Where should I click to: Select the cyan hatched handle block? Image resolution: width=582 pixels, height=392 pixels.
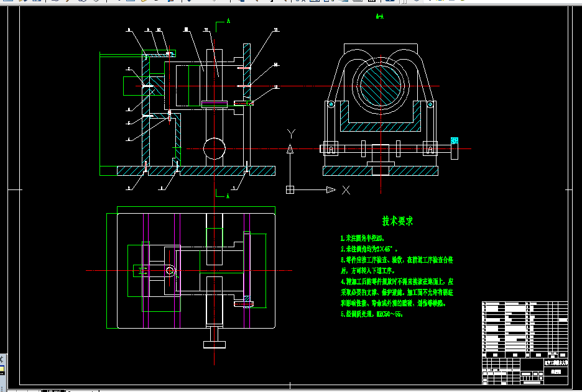tap(455, 141)
